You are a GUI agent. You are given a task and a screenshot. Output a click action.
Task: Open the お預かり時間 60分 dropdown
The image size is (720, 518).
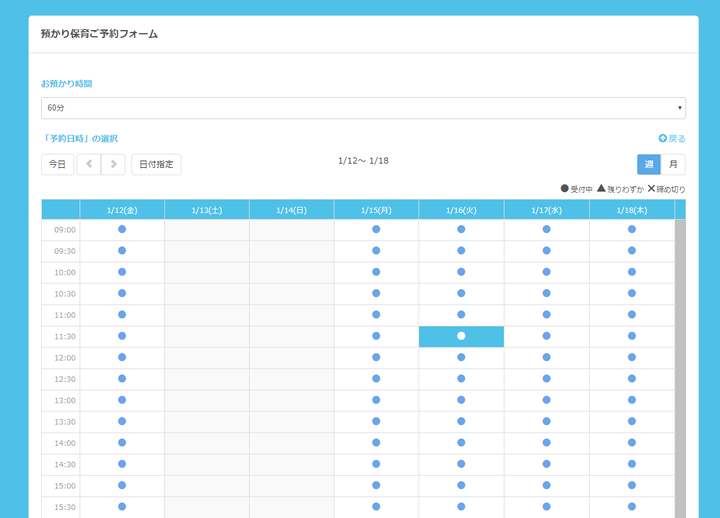(363, 108)
